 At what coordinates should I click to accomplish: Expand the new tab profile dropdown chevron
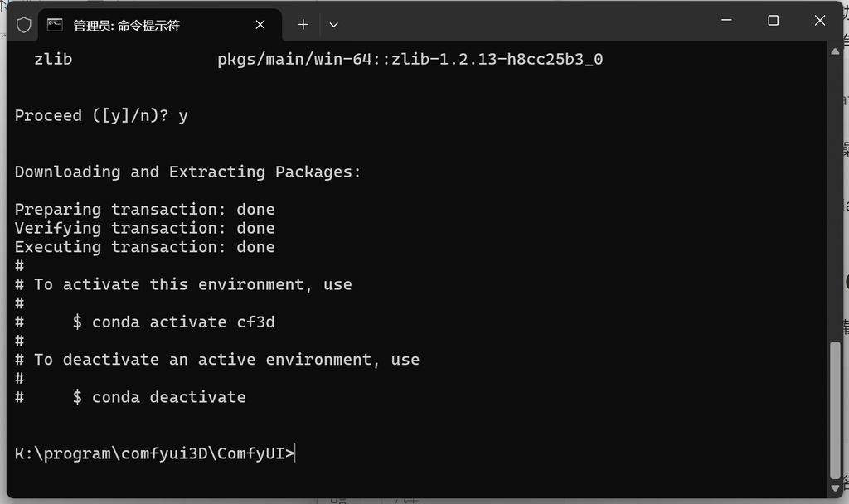(333, 25)
